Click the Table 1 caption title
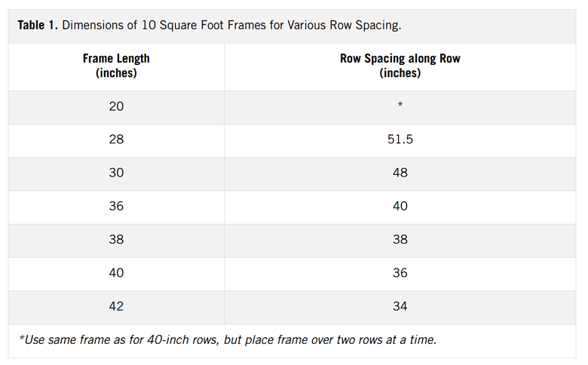 pyautogui.click(x=210, y=25)
